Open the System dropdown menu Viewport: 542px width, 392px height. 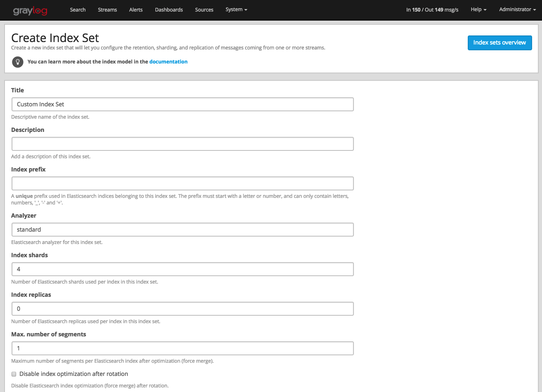click(236, 9)
